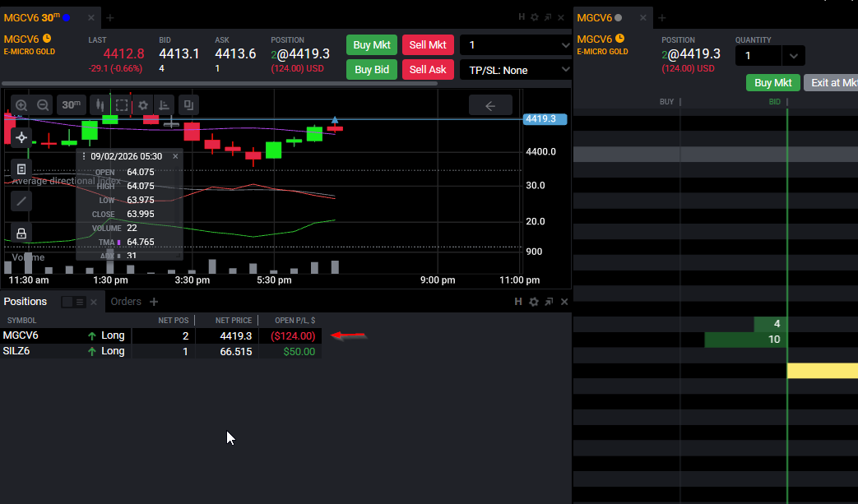Click the H icon in chart panel header
This screenshot has width=858, height=504.
[522, 17]
